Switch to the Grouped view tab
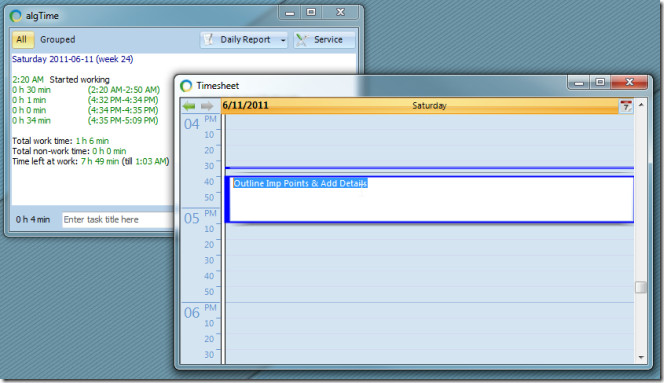664x383 pixels. [58, 40]
